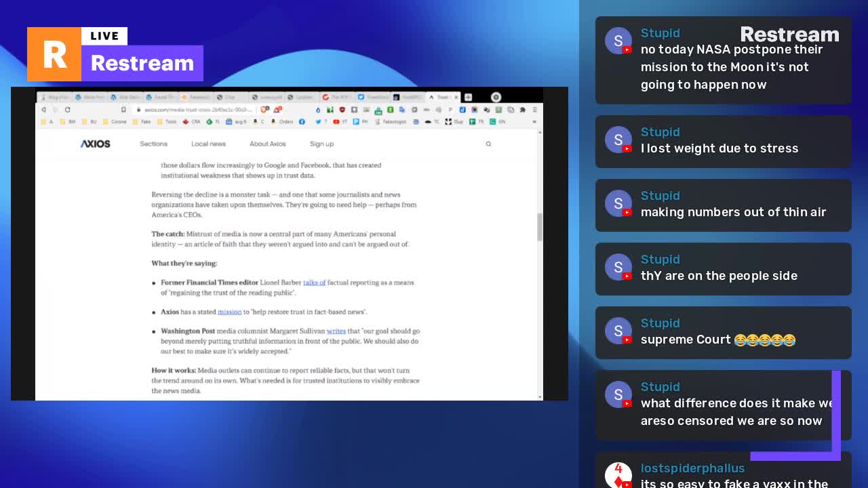
Task: Open the browser extensions puzzle icon
Action: [x=522, y=110]
